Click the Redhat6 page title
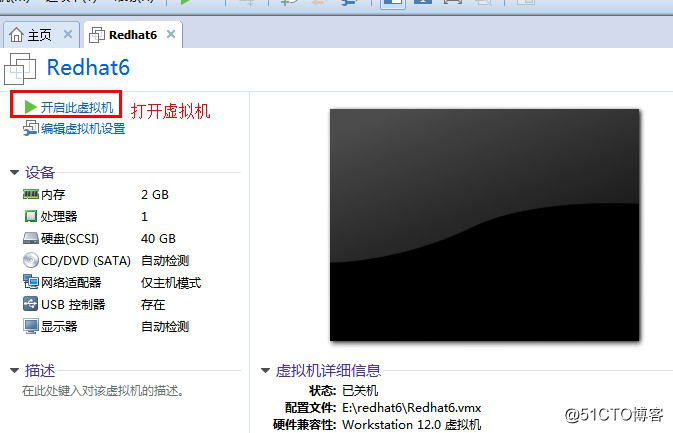Image resolution: width=673 pixels, height=433 pixels. tap(88, 67)
